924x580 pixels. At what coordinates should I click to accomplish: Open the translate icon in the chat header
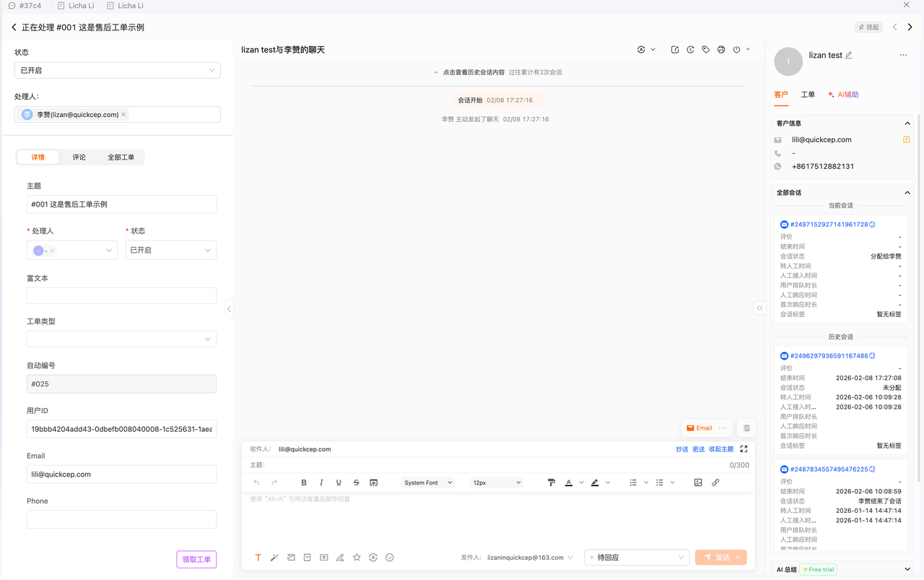pos(641,50)
